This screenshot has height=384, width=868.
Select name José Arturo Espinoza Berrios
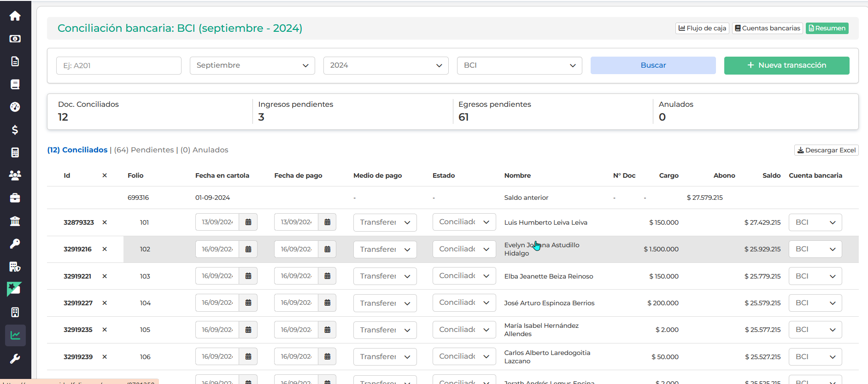click(549, 303)
